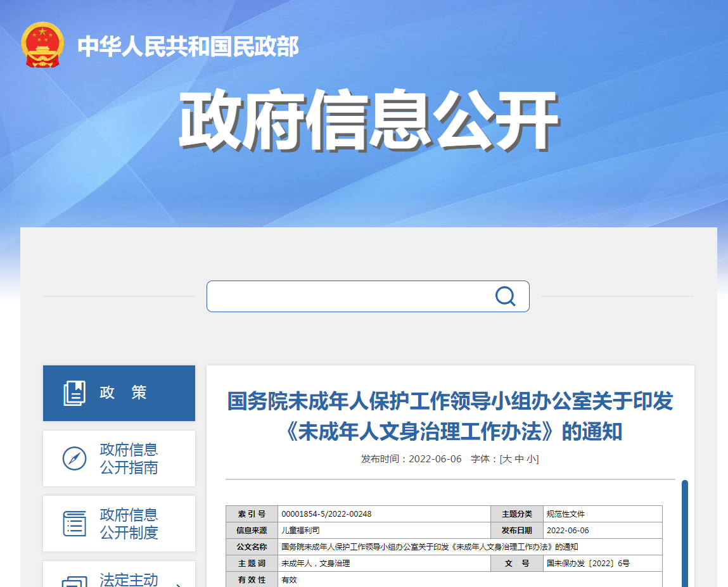The image size is (728, 587).
Task: Click the list icon for 政府信息公开制度
Action: 74,524
